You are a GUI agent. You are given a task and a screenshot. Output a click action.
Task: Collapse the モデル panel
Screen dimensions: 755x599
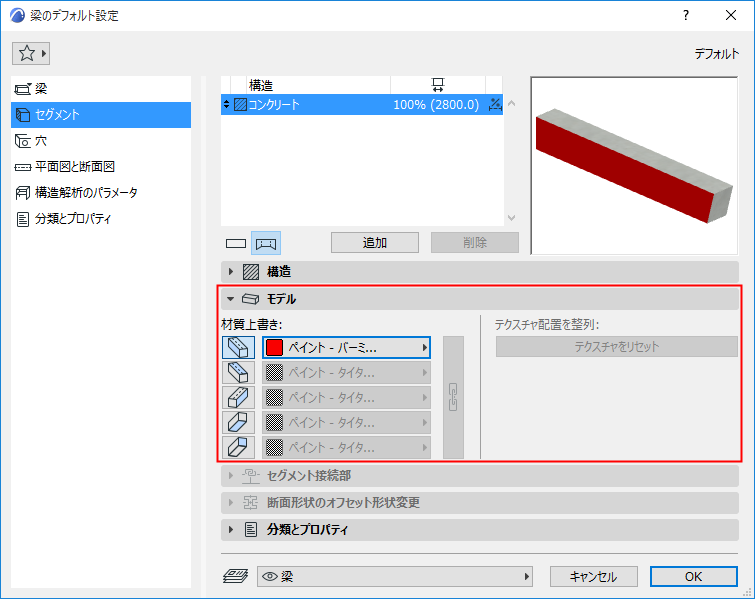pos(480,299)
